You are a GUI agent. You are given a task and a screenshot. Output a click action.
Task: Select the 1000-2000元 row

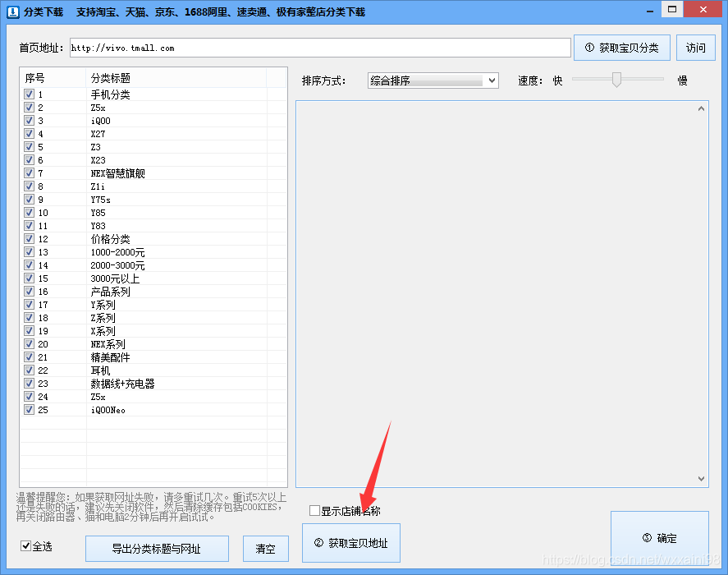coord(153,252)
